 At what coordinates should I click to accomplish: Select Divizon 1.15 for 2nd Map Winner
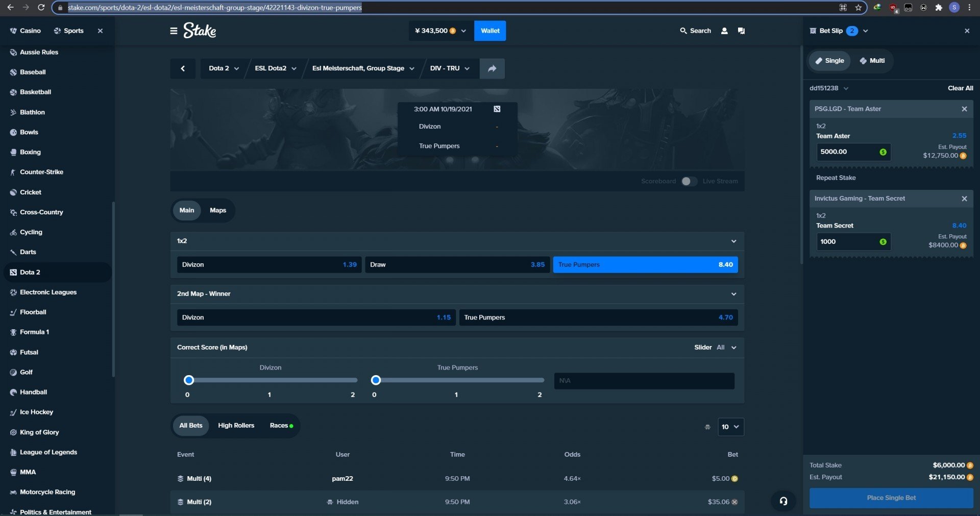pyautogui.click(x=316, y=317)
